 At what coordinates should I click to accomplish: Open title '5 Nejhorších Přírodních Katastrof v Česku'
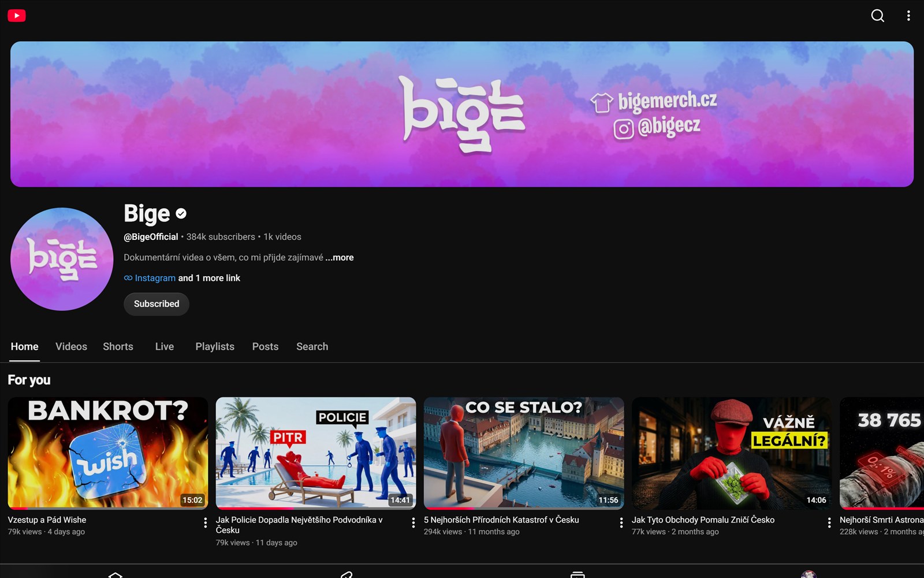[x=501, y=520]
